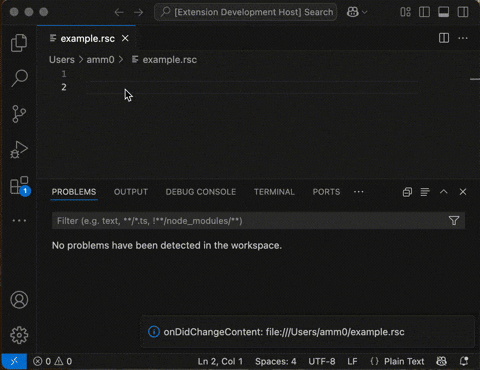Open Customize Layout icon in title bar
The width and height of the screenshot is (480, 370).
pyautogui.click(x=405, y=12)
